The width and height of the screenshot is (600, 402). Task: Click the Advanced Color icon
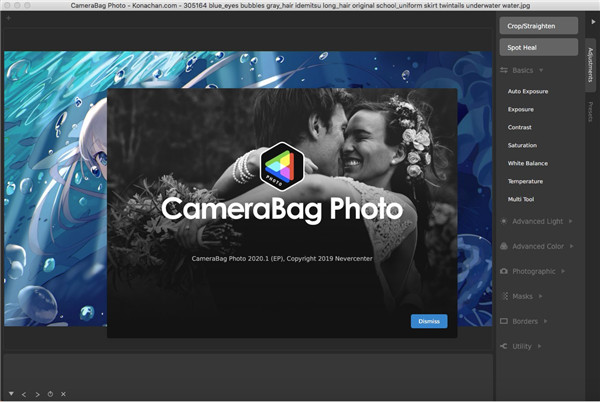pyautogui.click(x=503, y=245)
